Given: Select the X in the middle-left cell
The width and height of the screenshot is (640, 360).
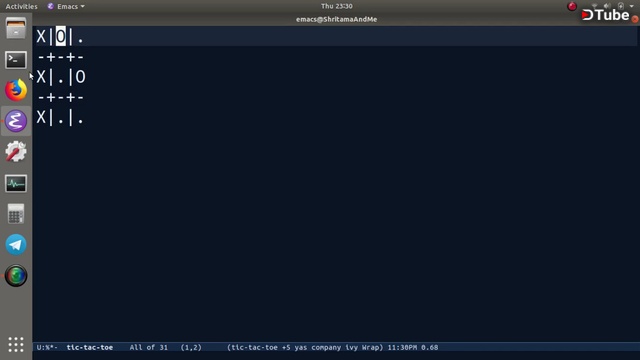Looking at the screenshot, I should [41, 77].
